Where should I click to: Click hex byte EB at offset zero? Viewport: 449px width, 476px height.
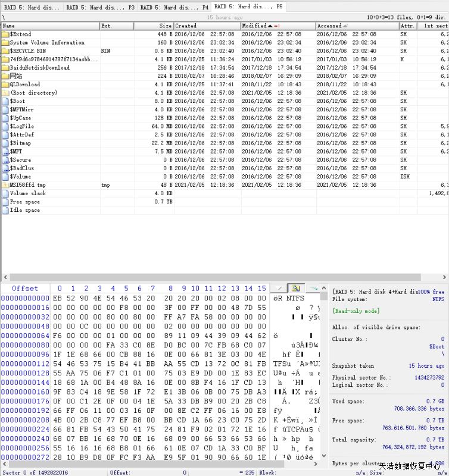(x=58, y=298)
